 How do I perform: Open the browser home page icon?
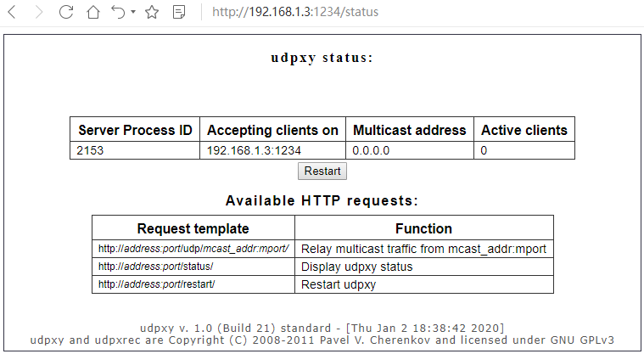pos(93,12)
